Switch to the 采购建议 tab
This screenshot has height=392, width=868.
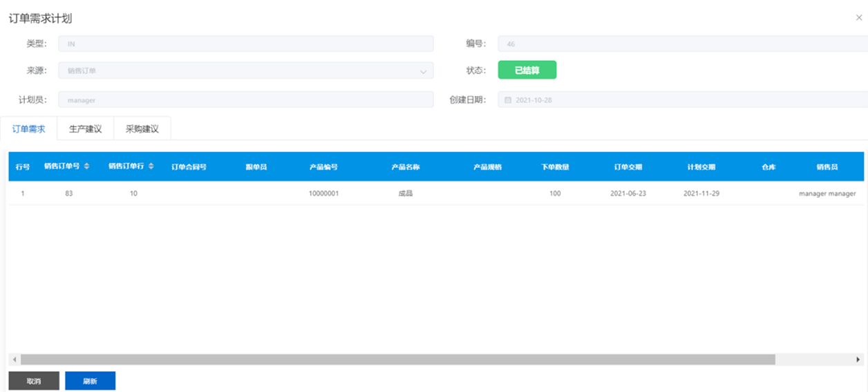click(x=142, y=129)
